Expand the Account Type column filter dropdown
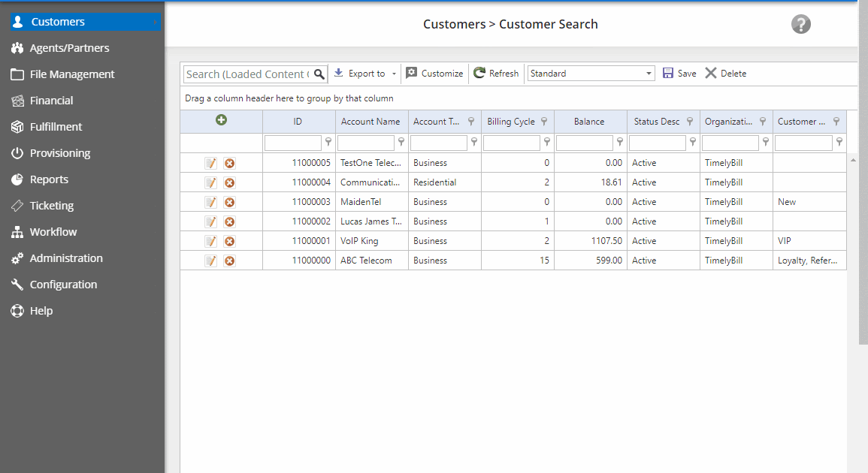The image size is (868, 473). pos(471,121)
